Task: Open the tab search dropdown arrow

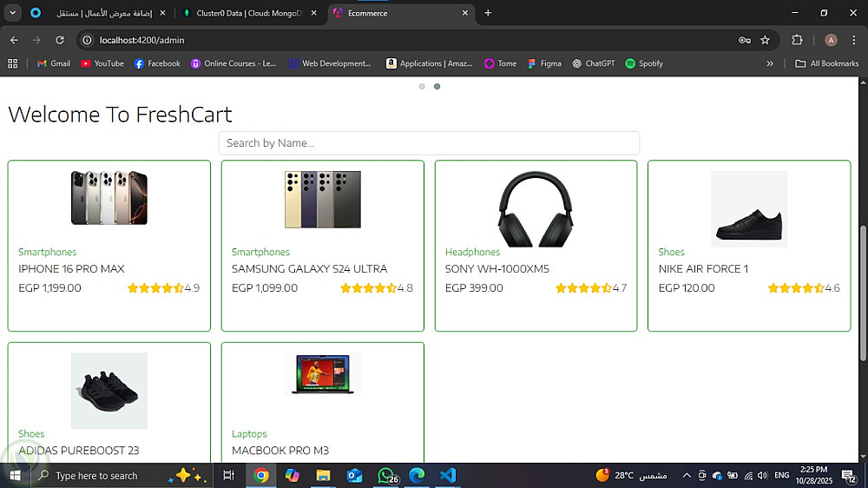Action: (12, 13)
